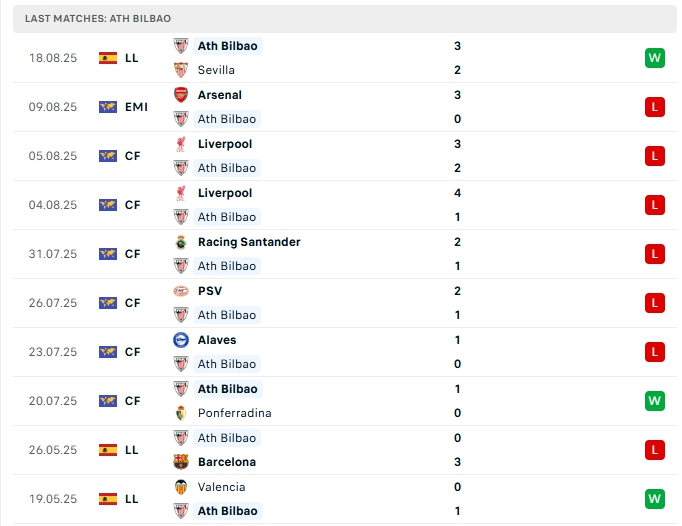Image resolution: width=682 pixels, height=526 pixels.
Task: Click the Alaves club crest
Action: click(181, 340)
